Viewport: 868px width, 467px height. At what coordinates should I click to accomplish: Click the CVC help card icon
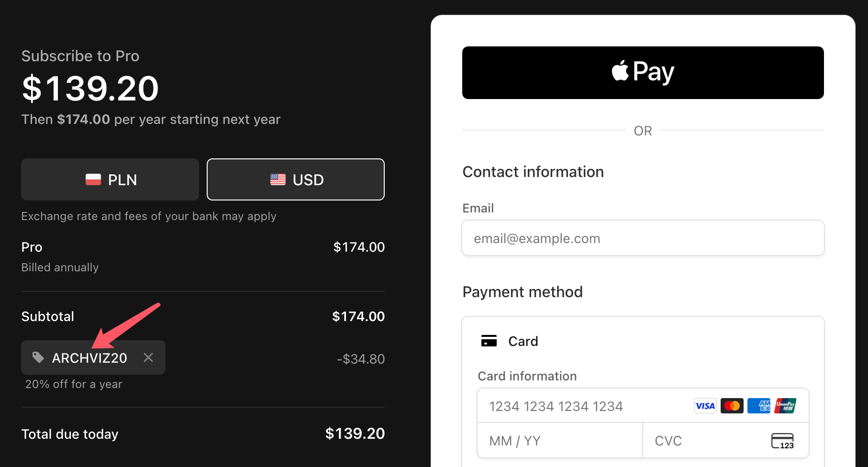[x=783, y=441]
